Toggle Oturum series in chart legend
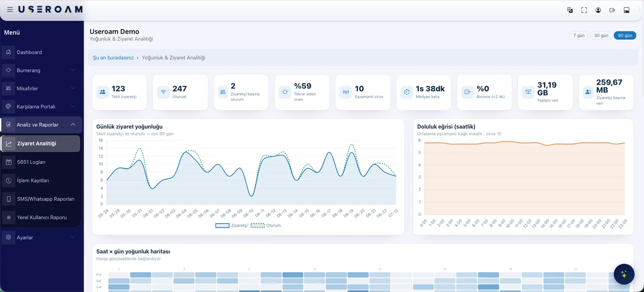This screenshot has height=292, width=644. tap(266, 226)
